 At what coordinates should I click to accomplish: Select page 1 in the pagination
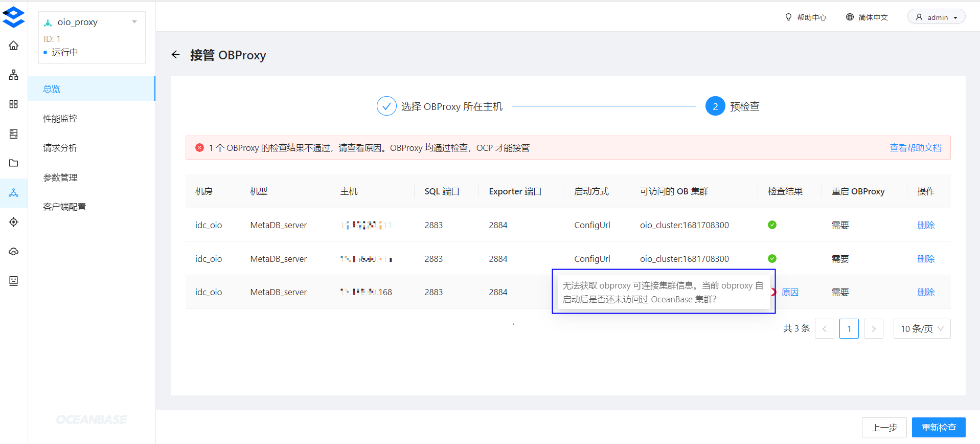coord(849,329)
